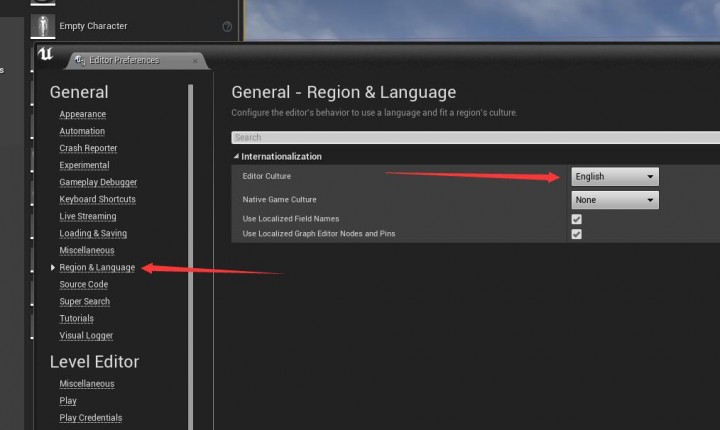Click the Empty Character help icon
The height and width of the screenshot is (430, 720).
[x=227, y=26]
